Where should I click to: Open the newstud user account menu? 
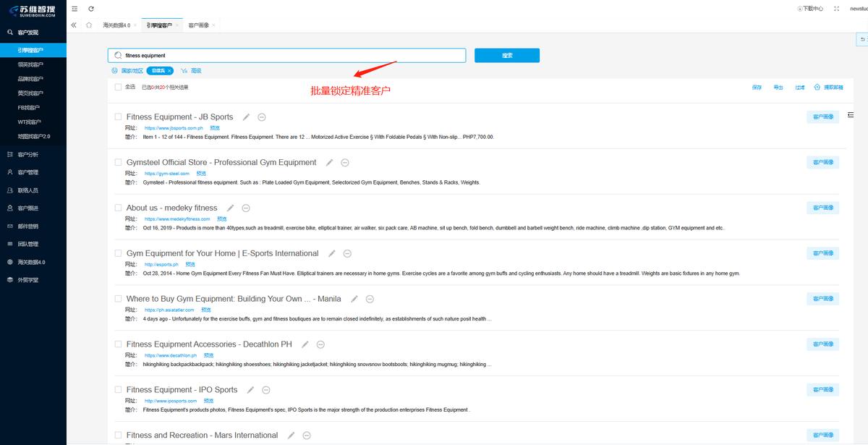tap(859, 9)
